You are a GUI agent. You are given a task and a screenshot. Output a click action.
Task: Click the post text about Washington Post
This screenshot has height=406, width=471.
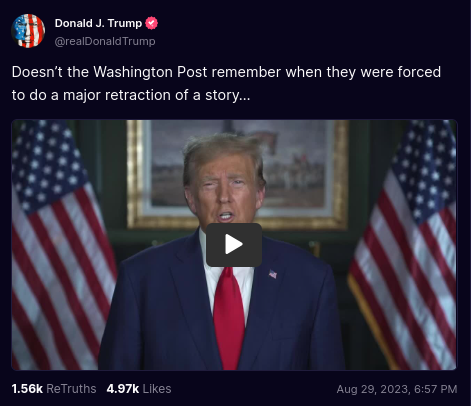(226, 83)
